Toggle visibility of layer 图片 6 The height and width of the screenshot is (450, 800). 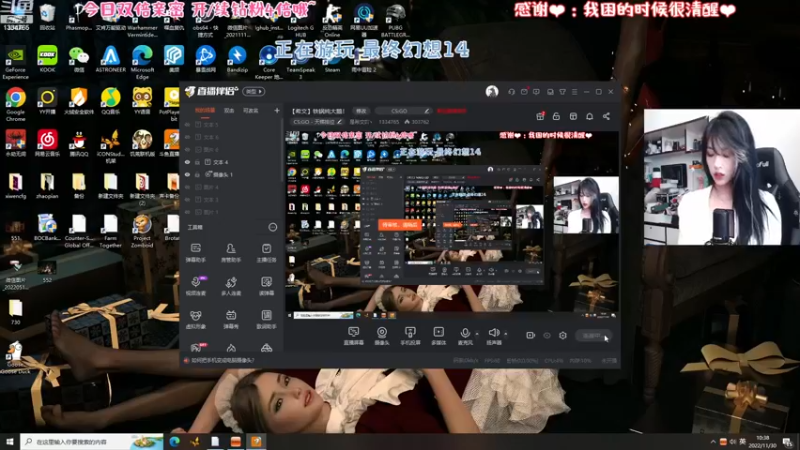tap(187, 149)
